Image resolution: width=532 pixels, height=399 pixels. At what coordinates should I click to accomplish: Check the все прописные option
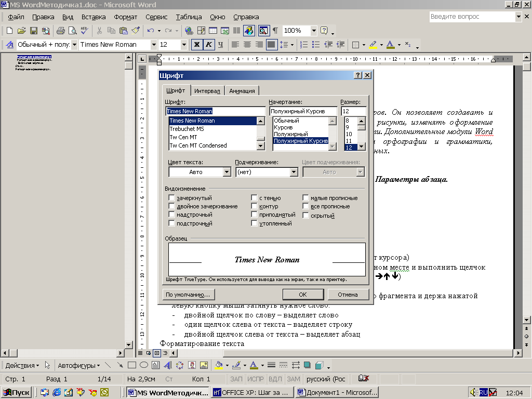(305, 206)
